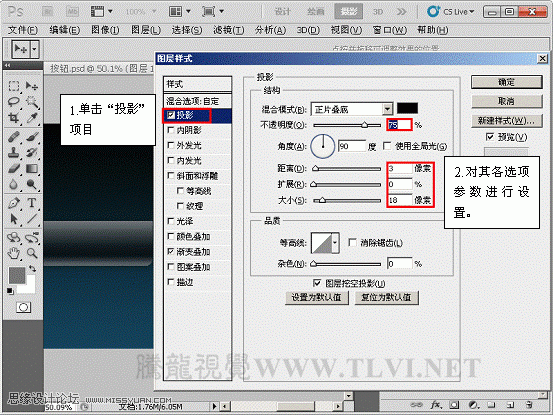Click the delete layer trash icon
This screenshot has height=415, width=553.
coord(529,405)
